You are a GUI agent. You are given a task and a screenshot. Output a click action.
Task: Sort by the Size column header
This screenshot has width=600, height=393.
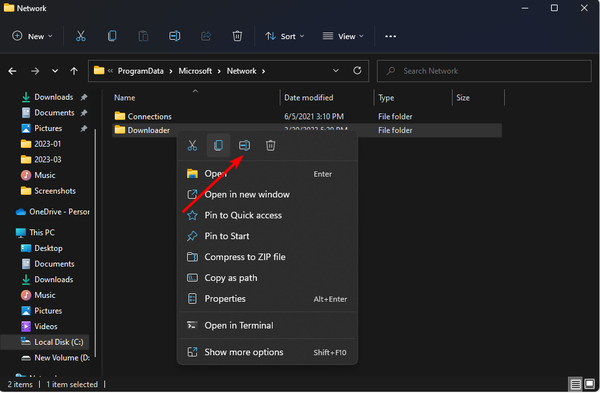[x=478, y=98]
